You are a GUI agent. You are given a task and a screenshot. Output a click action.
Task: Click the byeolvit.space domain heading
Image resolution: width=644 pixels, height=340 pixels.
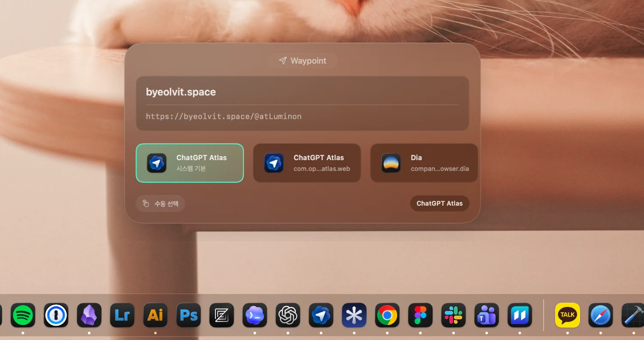click(181, 92)
